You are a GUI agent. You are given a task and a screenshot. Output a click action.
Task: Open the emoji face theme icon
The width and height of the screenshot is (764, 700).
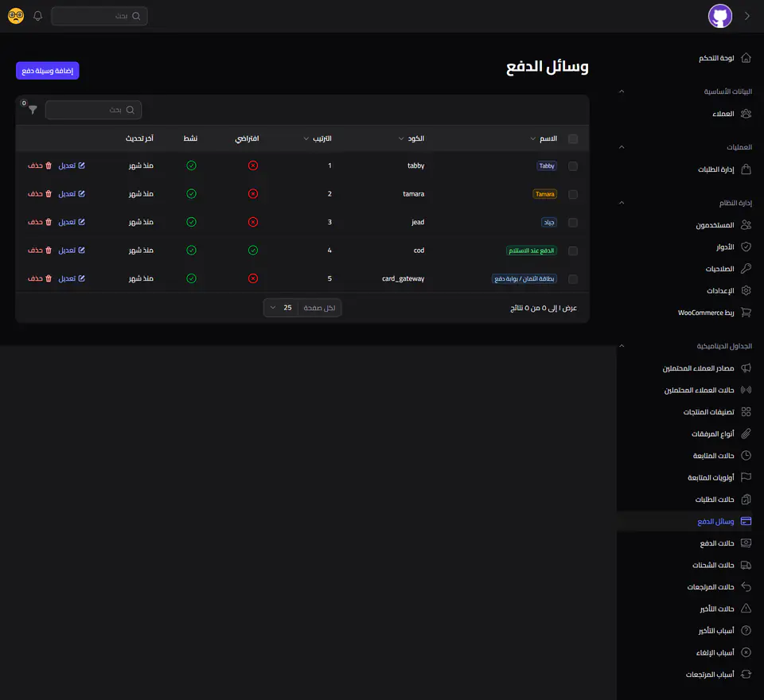(x=16, y=16)
